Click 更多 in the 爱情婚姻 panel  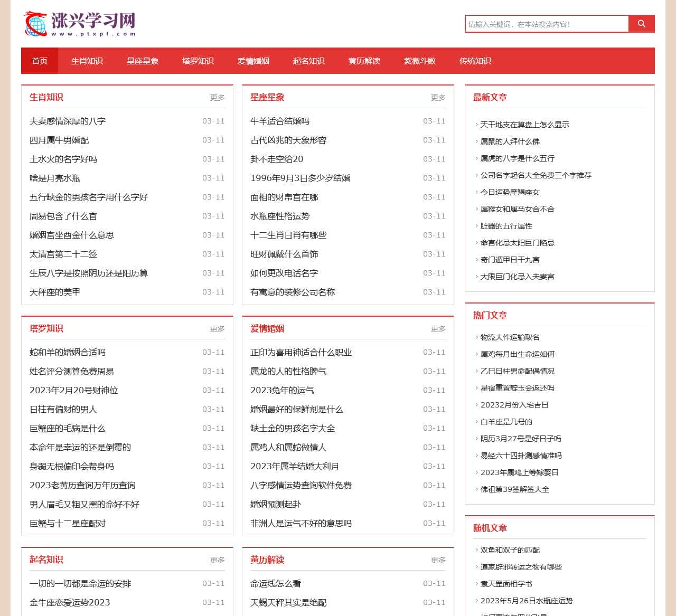click(x=438, y=329)
